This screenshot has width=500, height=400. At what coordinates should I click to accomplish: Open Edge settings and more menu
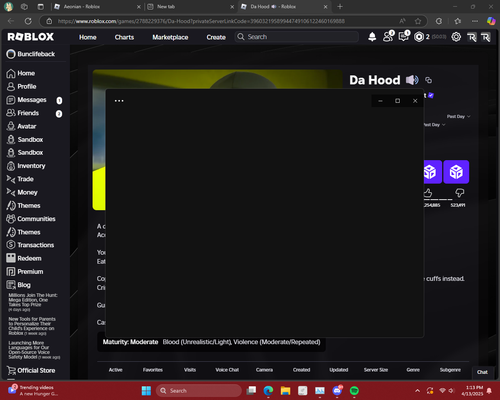(475, 21)
